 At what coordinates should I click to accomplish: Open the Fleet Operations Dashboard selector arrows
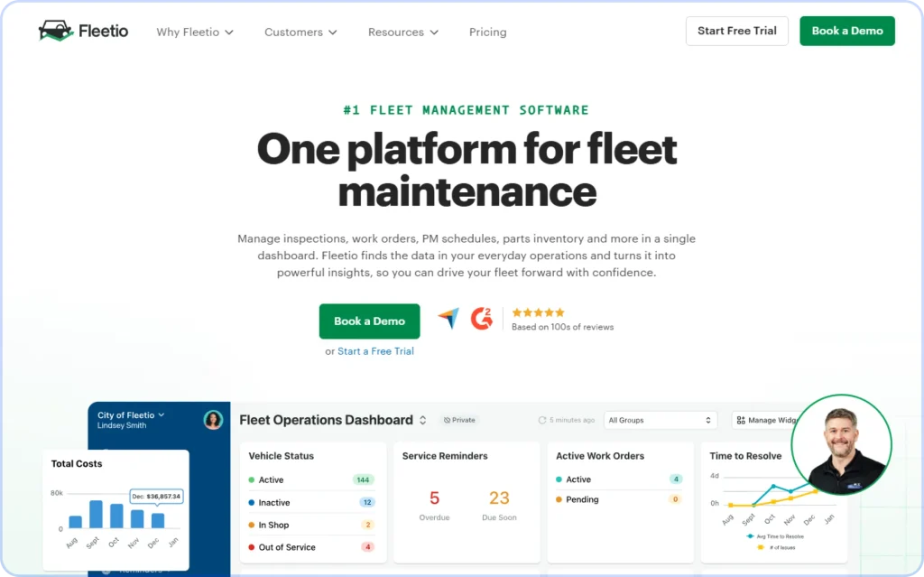(423, 420)
